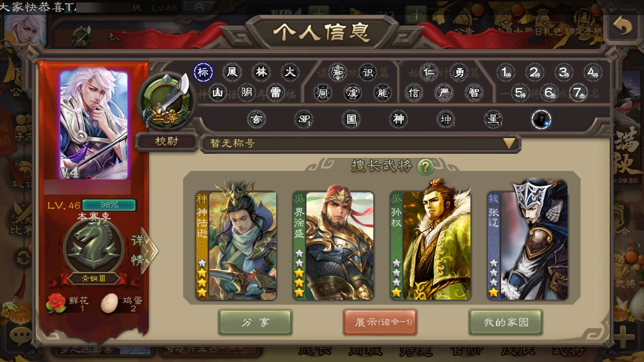Click the LV.46 experience progress bar
Viewport: 644px width, 362px height.
tap(109, 205)
